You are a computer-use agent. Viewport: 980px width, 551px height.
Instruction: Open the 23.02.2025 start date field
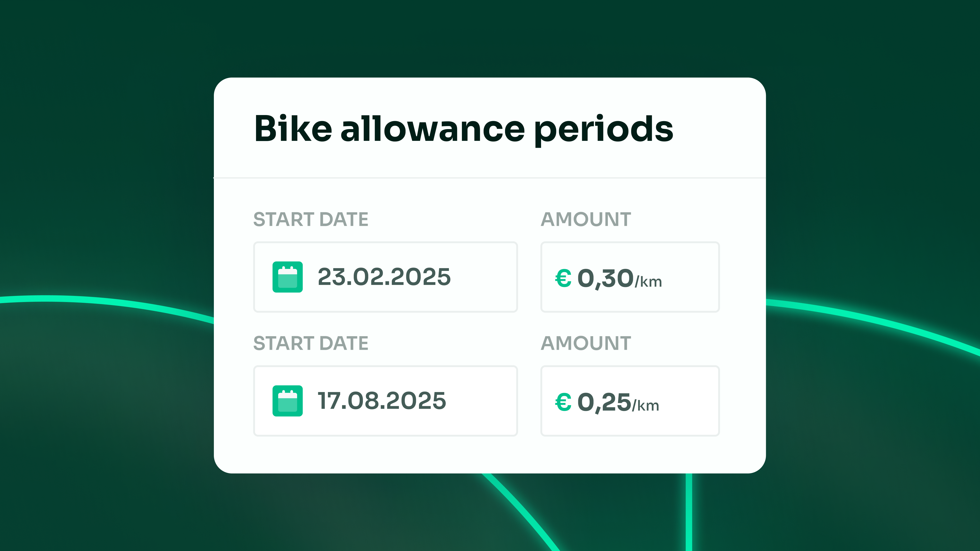click(x=385, y=277)
